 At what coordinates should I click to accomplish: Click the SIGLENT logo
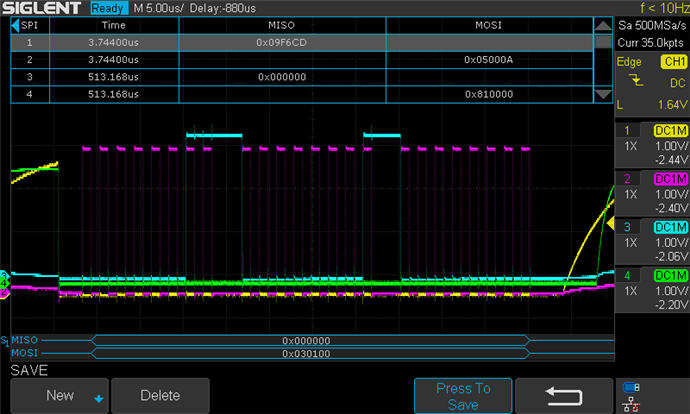42,8
